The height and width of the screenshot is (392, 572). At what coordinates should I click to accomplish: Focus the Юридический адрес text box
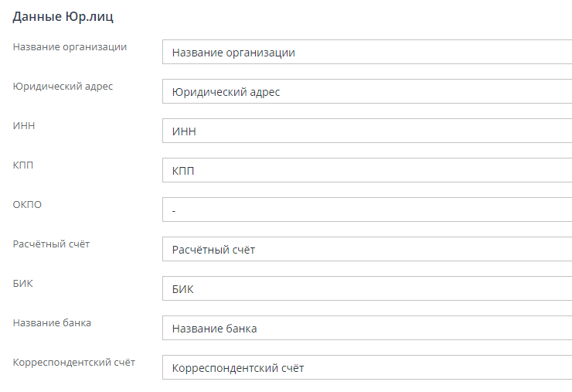367,92
